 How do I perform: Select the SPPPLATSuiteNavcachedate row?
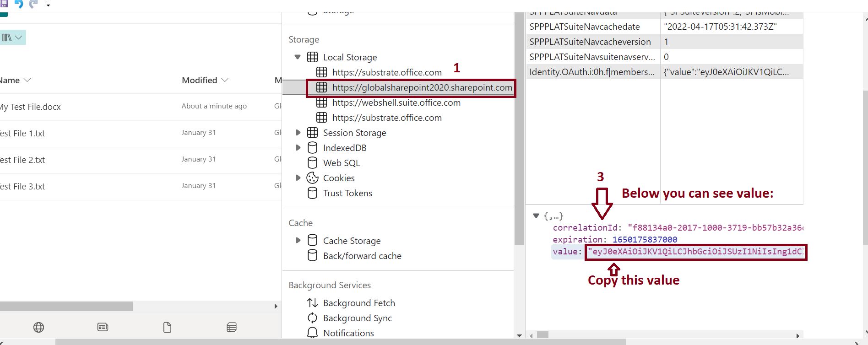(664, 27)
